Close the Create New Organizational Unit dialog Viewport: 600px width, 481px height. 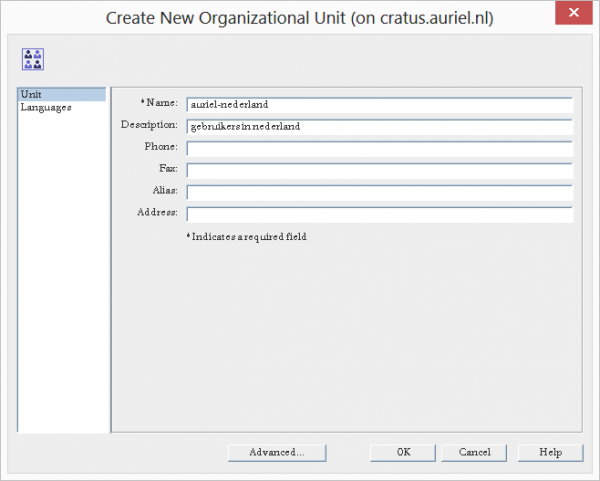[x=569, y=16]
